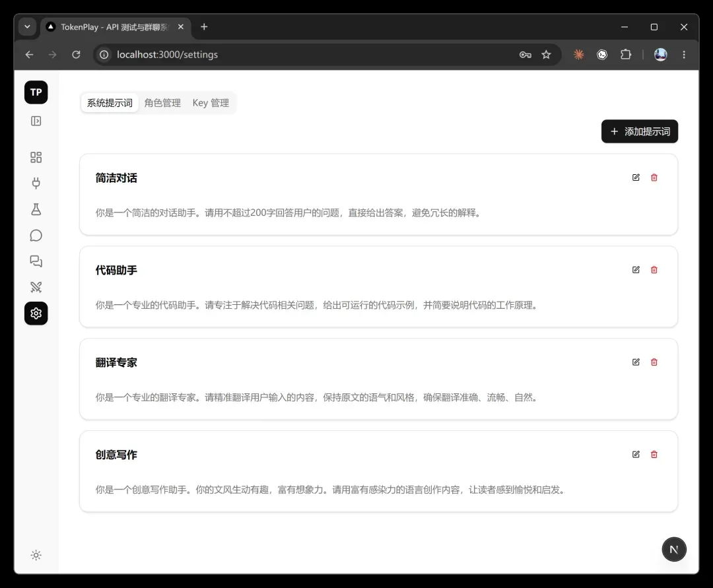This screenshot has height=588, width=713.
Task: Open the tab search dropdown arrow
Action: click(x=27, y=27)
